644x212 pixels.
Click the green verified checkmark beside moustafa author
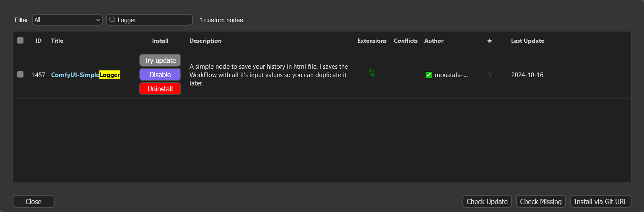pos(428,75)
